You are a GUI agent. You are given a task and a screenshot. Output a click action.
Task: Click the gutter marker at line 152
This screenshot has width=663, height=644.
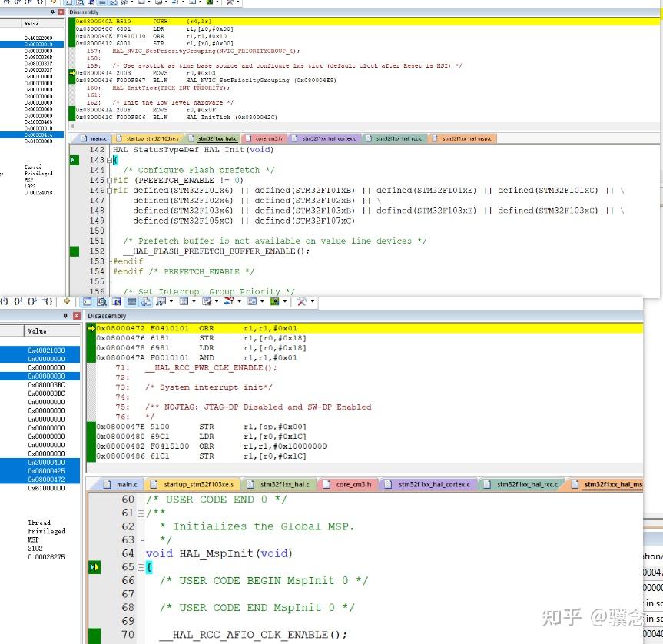(x=75, y=251)
